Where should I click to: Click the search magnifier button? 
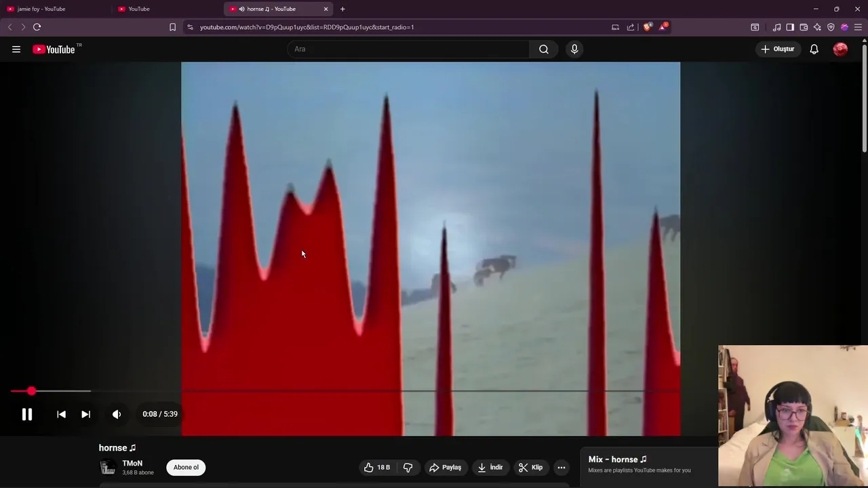pyautogui.click(x=544, y=49)
